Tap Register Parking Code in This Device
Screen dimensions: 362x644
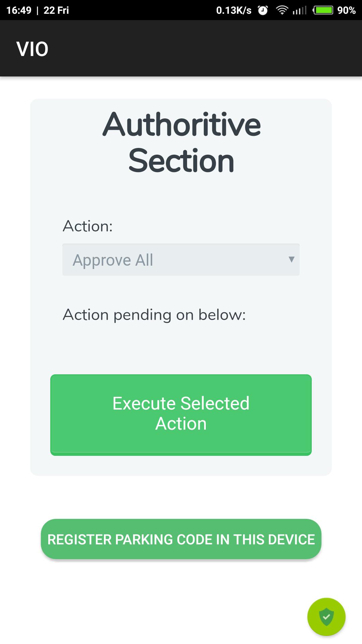pyautogui.click(x=181, y=539)
